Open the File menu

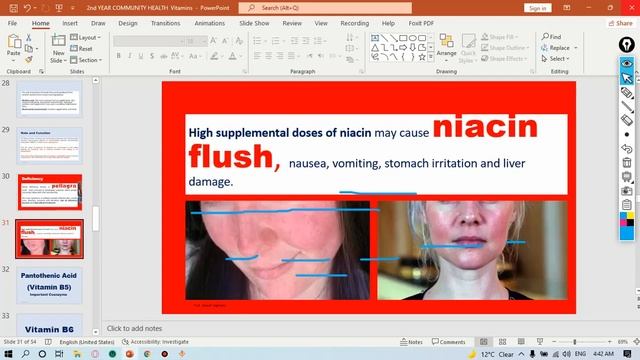coord(13,23)
